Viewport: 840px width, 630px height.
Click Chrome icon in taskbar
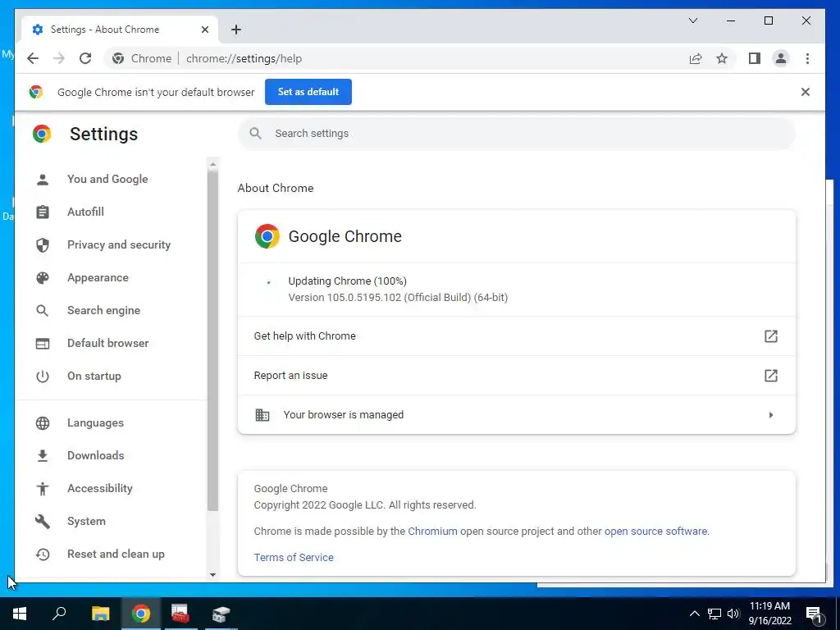pyautogui.click(x=141, y=614)
